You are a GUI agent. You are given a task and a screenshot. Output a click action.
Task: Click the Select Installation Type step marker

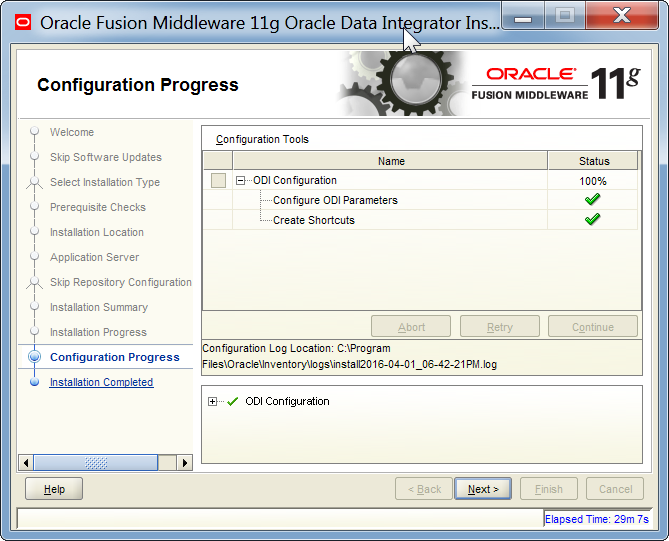[35, 182]
